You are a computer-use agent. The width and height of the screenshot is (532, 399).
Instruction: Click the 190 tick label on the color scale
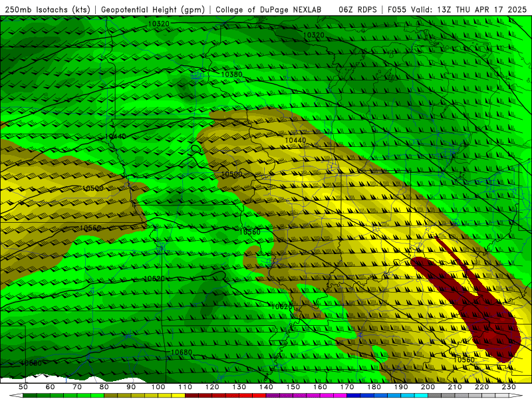[401, 387]
